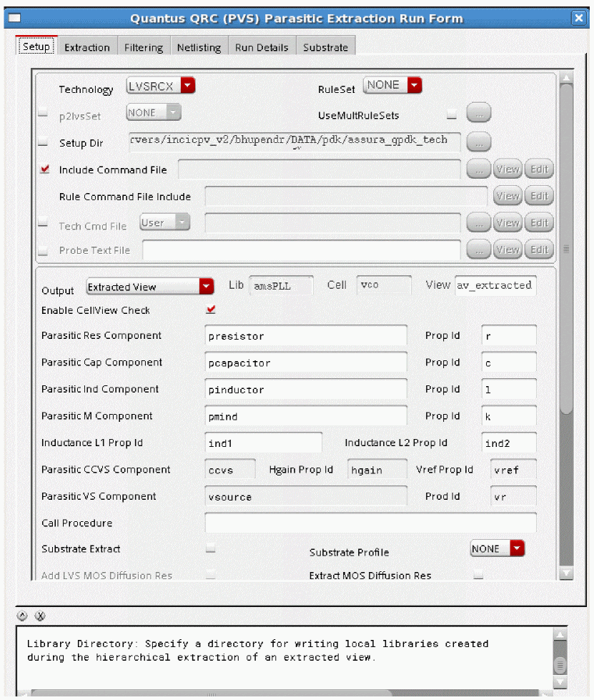The image size is (594, 700).
Task: Click the Setup Dir path field
Action: point(294,142)
